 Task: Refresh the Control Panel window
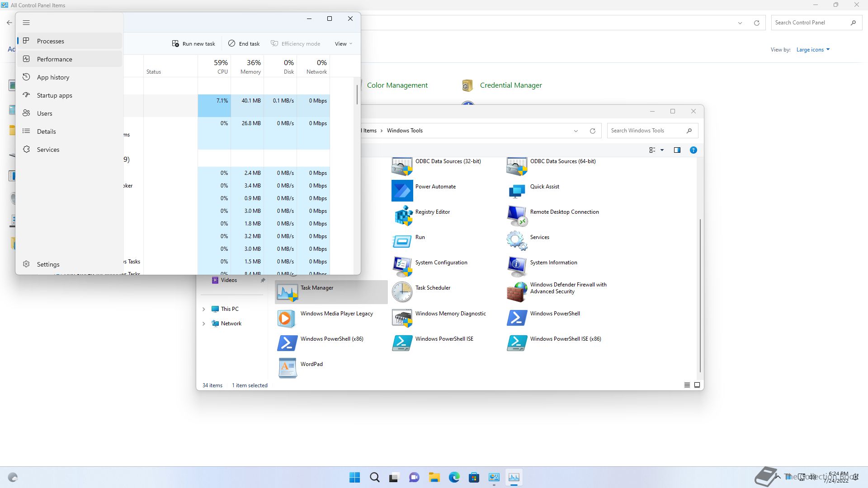(756, 23)
